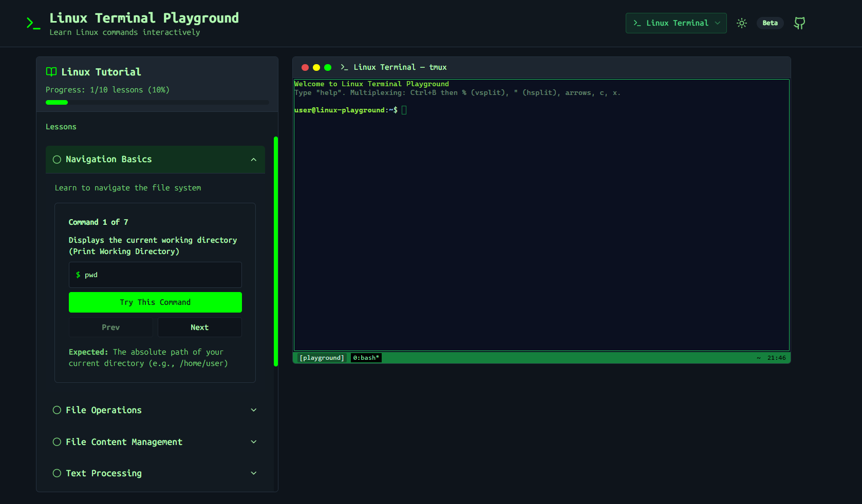Expand the Text Processing chevron

coord(254,473)
